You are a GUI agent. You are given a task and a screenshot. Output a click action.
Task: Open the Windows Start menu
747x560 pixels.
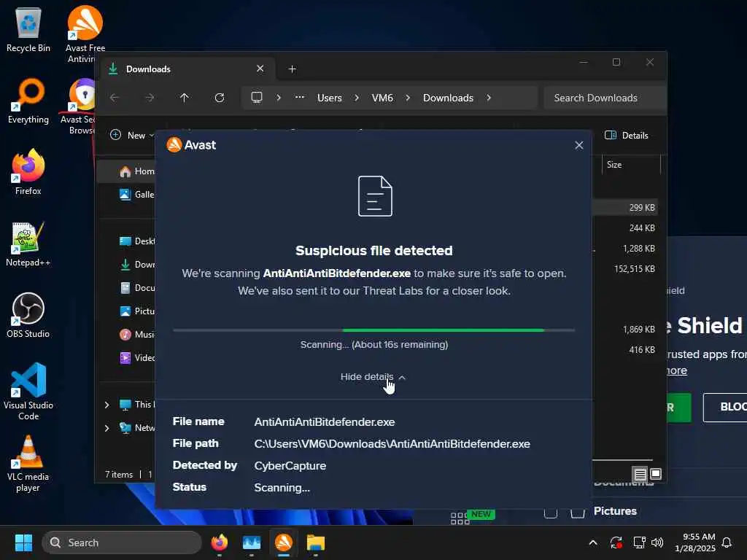[23, 542]
